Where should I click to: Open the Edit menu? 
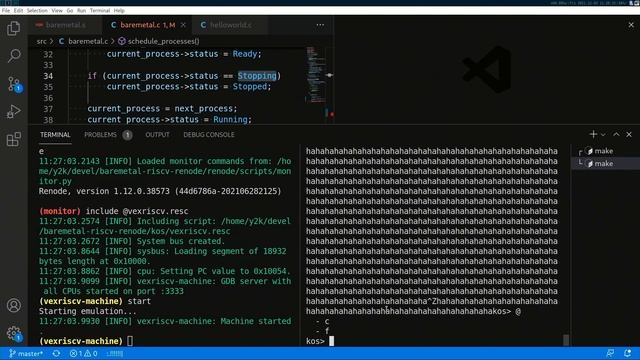pyautogui.click(x=18, y=11)
